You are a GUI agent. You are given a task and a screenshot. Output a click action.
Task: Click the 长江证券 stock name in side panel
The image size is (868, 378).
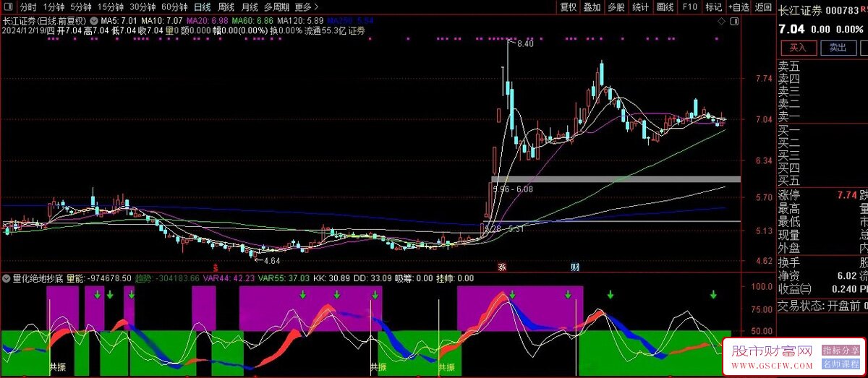800,10
